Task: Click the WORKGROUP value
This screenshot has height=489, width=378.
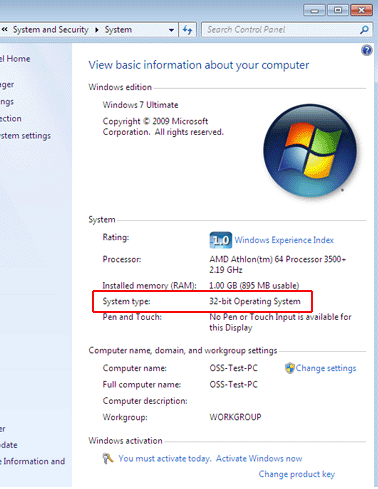Action: tap(235, 417)
